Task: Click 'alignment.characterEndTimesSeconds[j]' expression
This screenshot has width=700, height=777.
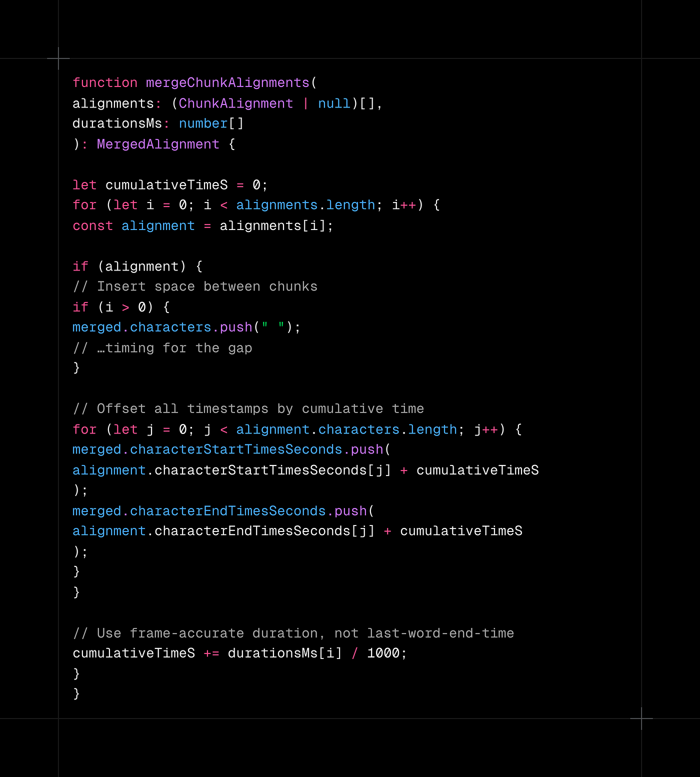Action: point(223,531)
